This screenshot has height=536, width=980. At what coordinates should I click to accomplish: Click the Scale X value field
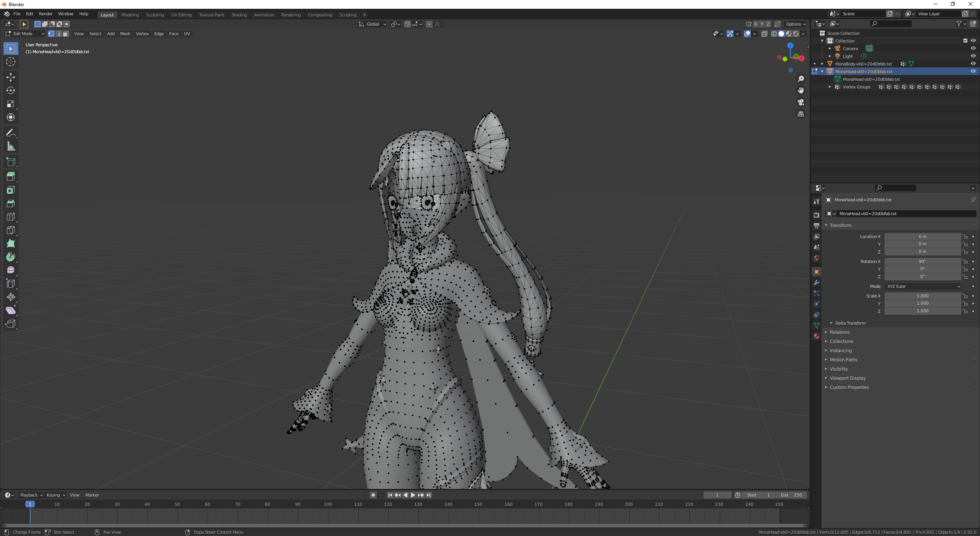click(x=923, y=296)
